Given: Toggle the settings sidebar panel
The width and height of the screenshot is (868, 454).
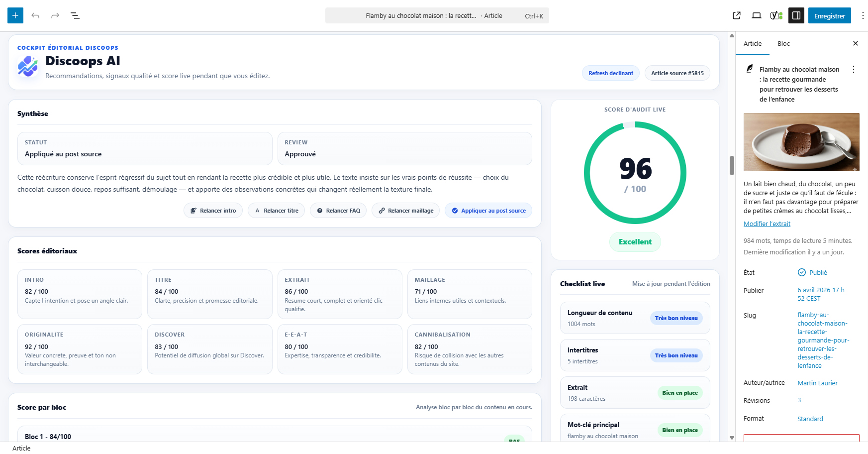Looking at the screenshot, I should [796, 15].
